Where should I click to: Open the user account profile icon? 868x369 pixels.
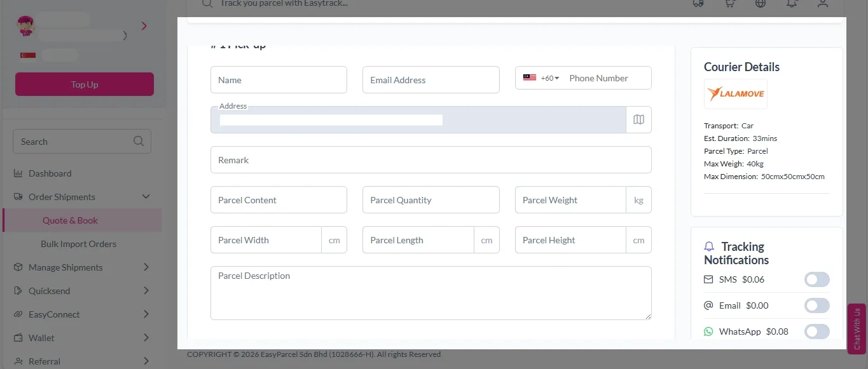[x=823, y=4]
